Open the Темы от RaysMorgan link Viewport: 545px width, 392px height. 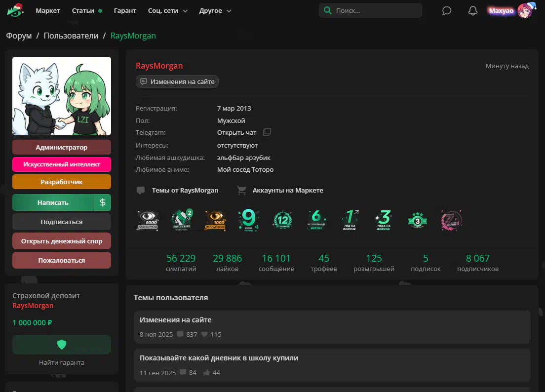pyautogui.click(x=185, y=190)
